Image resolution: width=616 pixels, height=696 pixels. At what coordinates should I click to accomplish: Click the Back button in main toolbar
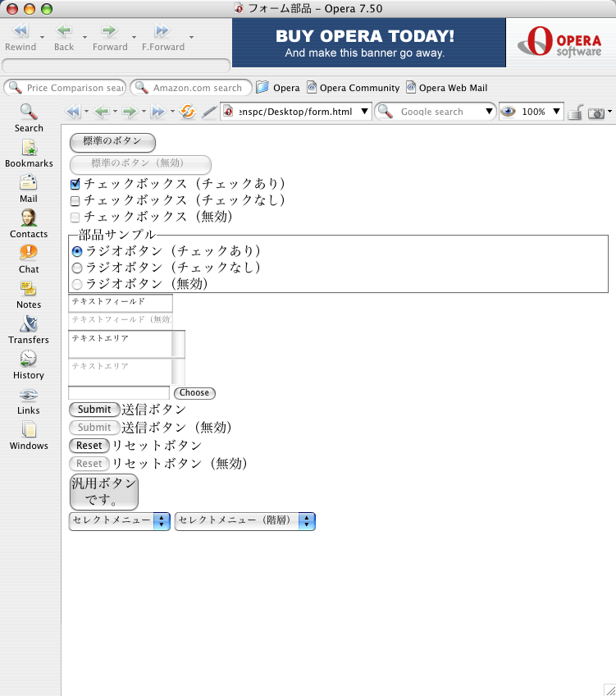(64, 37)
